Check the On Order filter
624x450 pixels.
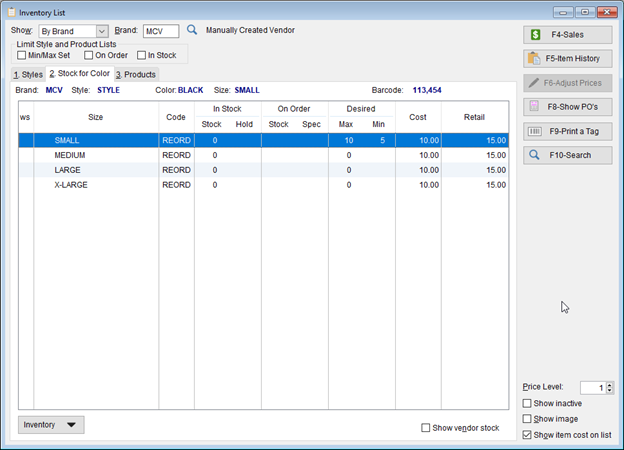click(89, 55)
